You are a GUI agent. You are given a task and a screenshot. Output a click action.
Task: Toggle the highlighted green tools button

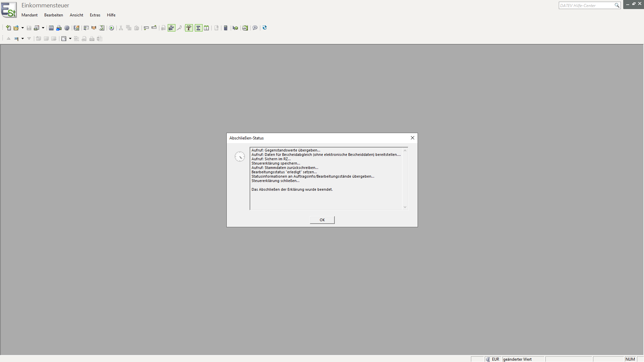coord(171,28)
